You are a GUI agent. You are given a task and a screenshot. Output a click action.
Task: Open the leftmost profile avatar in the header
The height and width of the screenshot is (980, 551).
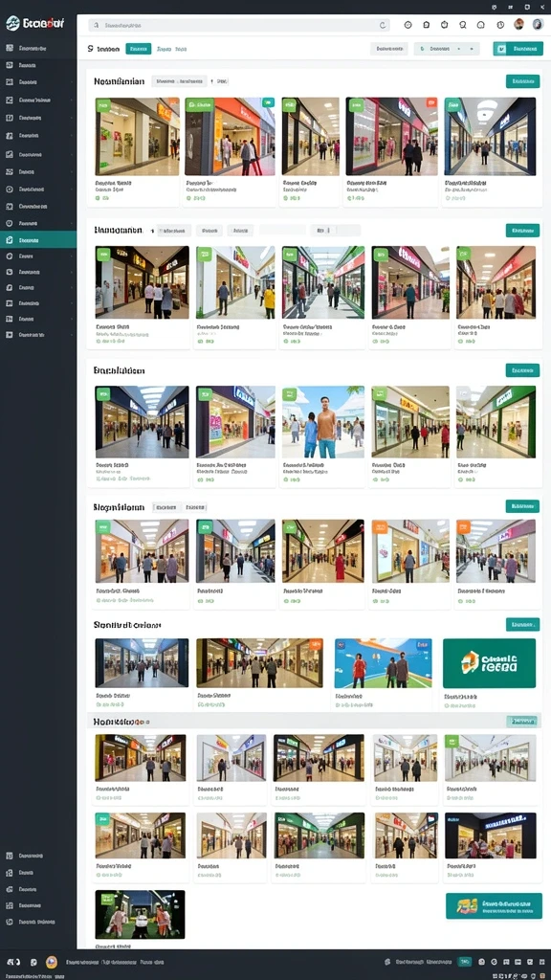tap(518, 24)
